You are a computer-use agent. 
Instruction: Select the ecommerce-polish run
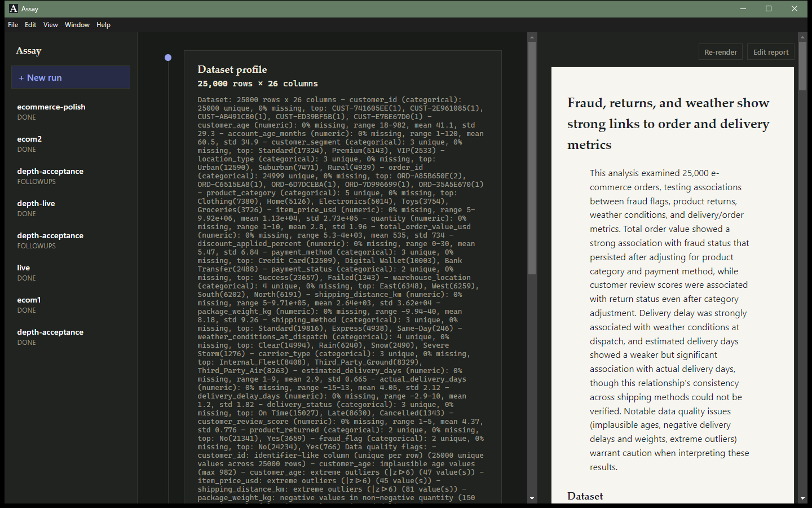pyautogui.click(x=70, y=112)
